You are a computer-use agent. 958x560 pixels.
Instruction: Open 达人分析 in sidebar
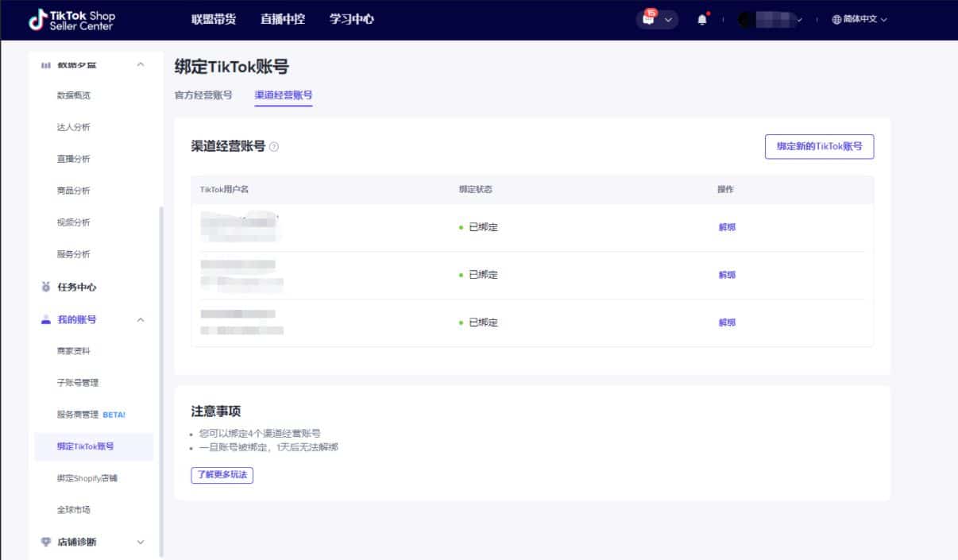pyautogui.click(x=74, y=127)
